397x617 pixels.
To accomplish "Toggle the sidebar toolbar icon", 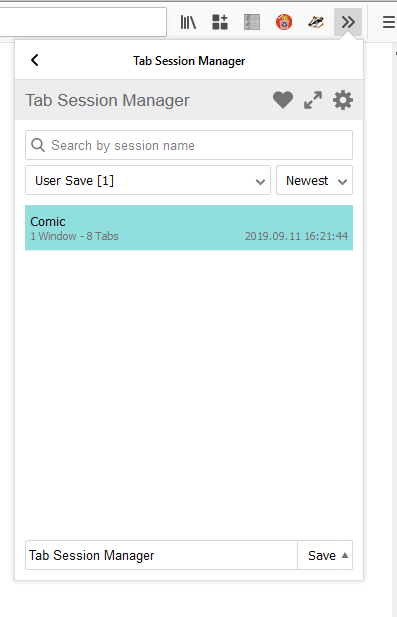I will point(252,22).
